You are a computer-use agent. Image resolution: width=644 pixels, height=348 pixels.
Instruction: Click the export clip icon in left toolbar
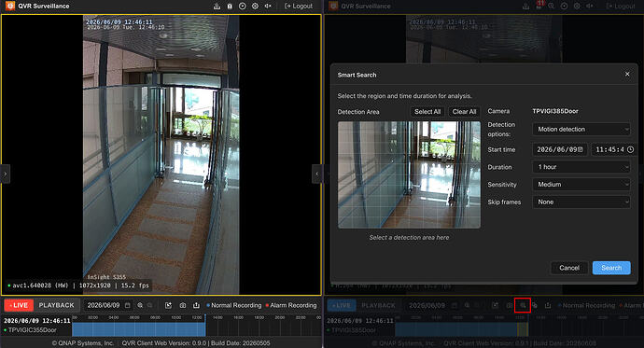(x=168, y=305)
